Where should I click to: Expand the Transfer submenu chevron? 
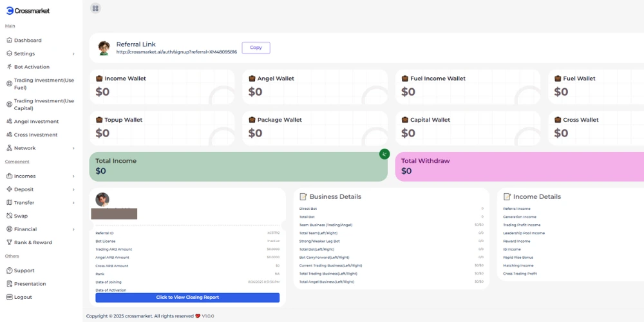coord(73,203)
